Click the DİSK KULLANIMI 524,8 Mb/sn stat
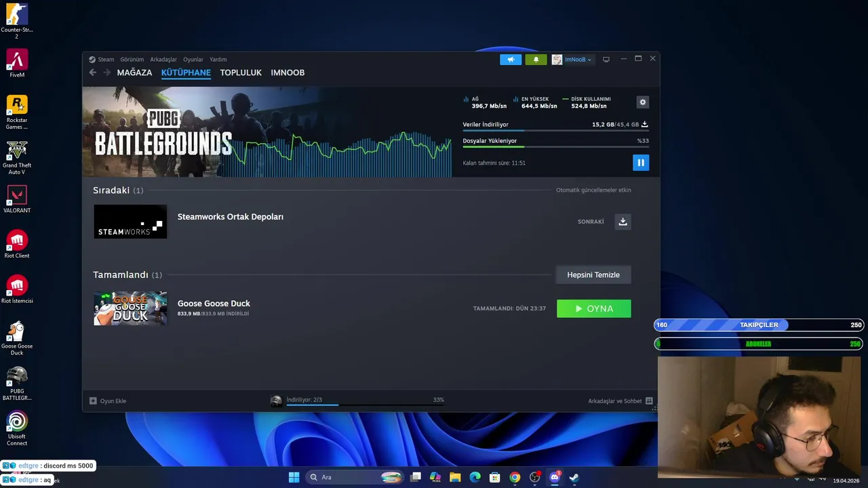 [x=587, y=102]
